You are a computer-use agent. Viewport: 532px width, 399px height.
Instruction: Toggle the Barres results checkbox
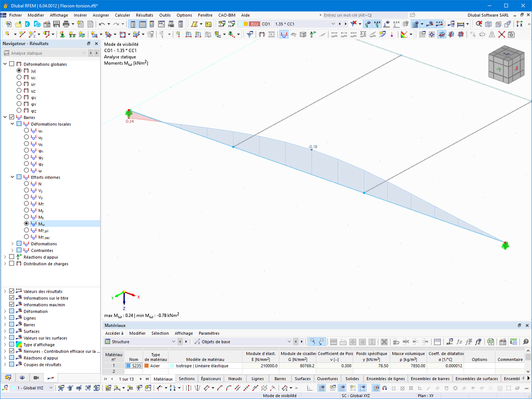click(12, 117)
